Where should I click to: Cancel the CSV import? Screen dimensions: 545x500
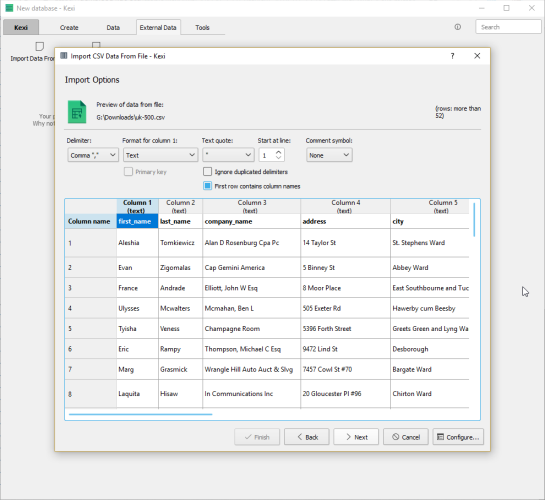[406, 437]
